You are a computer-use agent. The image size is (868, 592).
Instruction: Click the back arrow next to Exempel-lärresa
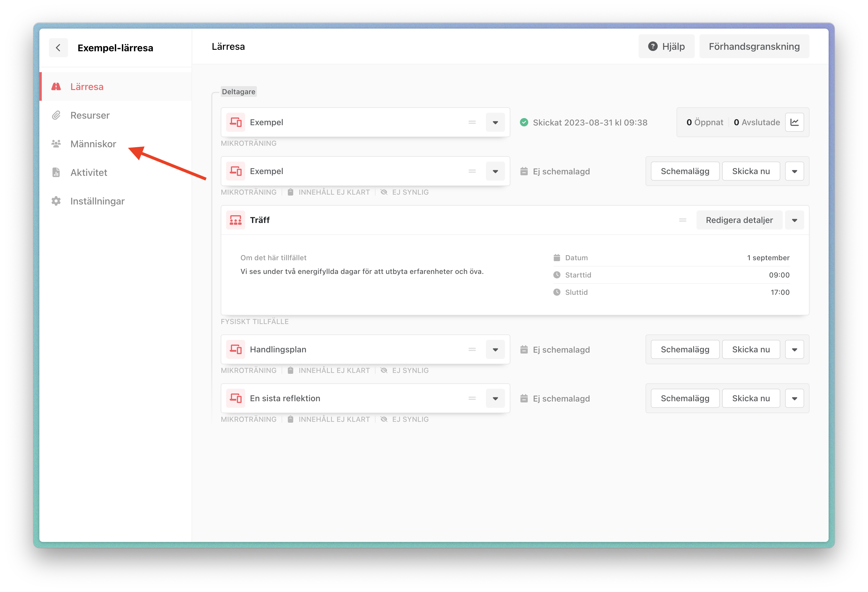[x=58, y=48]
